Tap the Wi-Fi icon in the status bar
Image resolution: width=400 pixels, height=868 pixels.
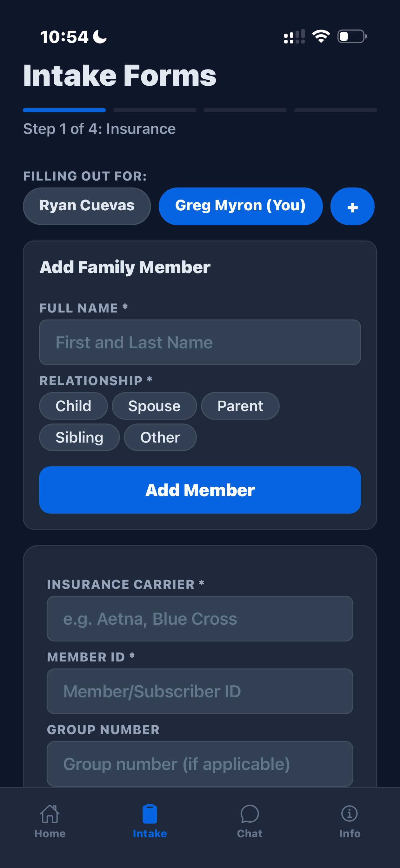(x=321, y=36)
